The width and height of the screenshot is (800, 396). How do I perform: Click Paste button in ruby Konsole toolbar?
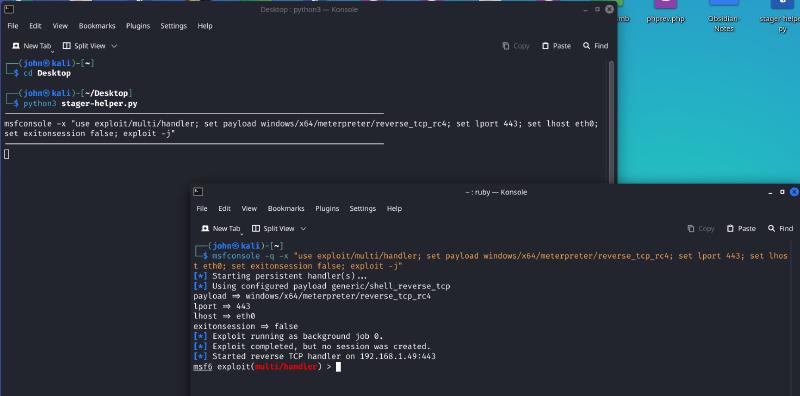(741, 229)
